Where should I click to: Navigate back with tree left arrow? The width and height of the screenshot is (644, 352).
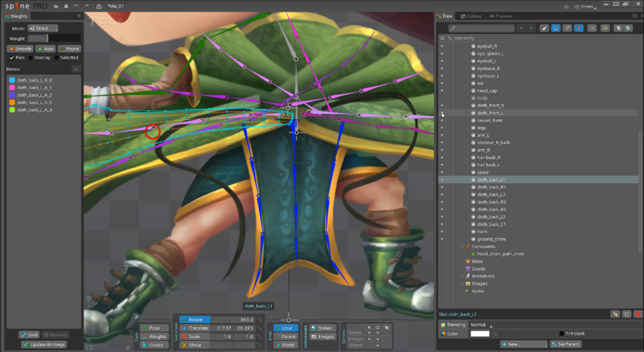click(x=522, y=28)
